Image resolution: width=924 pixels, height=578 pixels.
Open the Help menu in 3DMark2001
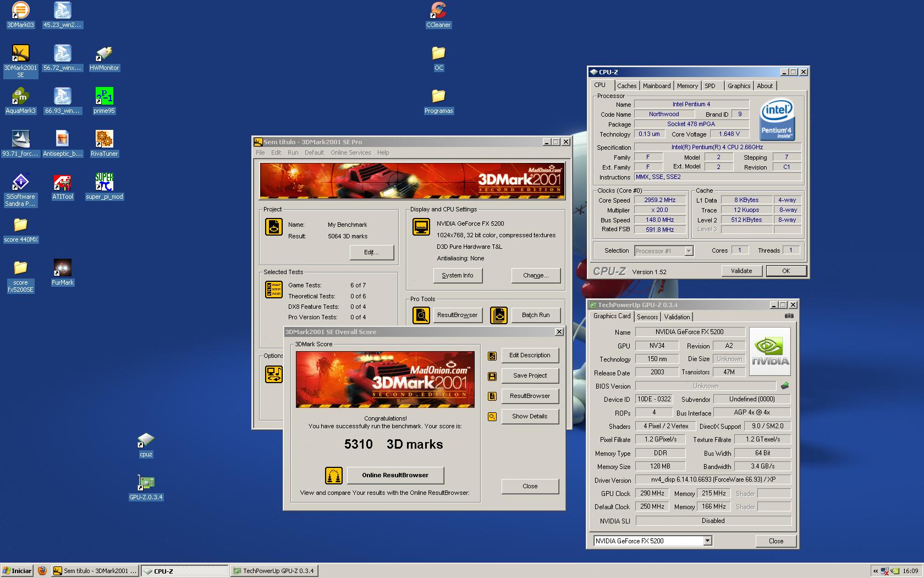point(383,152)
